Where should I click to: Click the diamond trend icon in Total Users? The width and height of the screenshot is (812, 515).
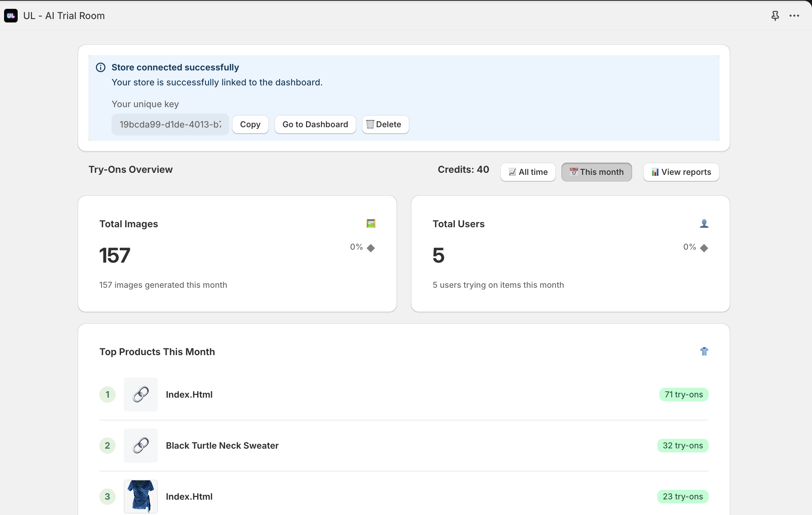(704, 248)
